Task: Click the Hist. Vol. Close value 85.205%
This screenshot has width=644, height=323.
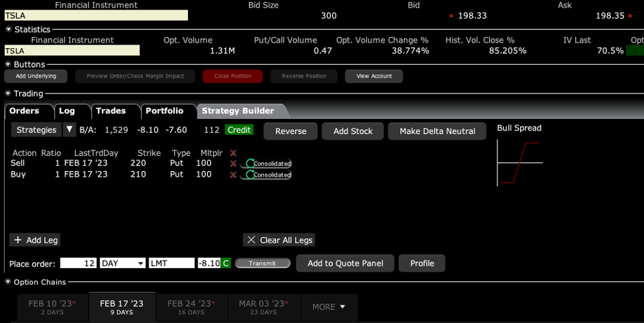Action: coord(508,51)
